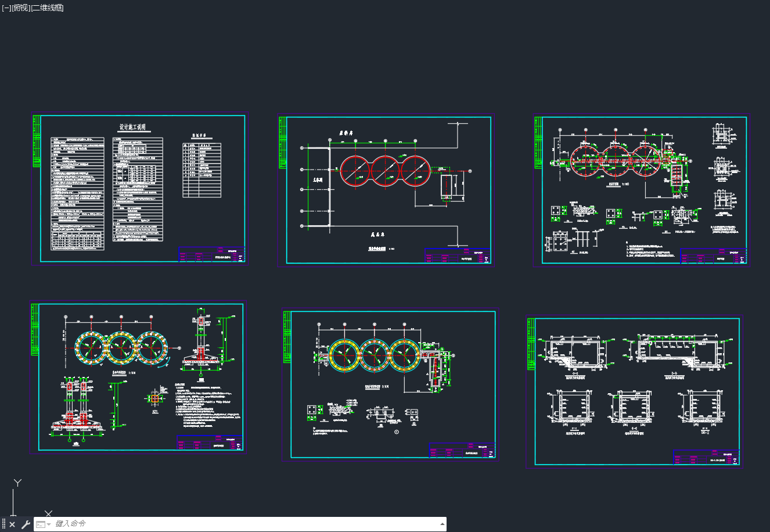
Task: Select the 图纸目录 table heading
Action: point(200,136)
